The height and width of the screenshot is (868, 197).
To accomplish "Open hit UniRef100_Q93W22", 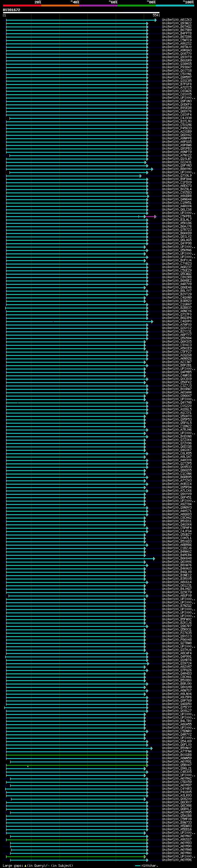I will [177, 23].
